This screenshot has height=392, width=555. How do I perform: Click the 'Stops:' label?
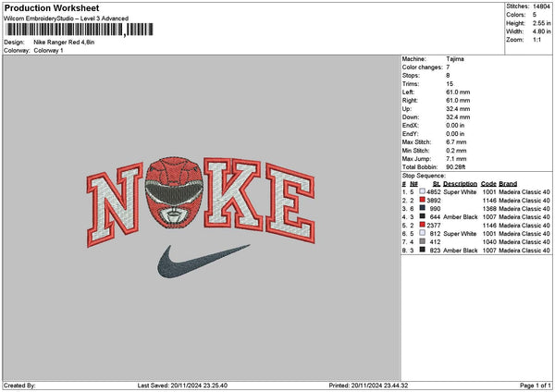point(411,76)
